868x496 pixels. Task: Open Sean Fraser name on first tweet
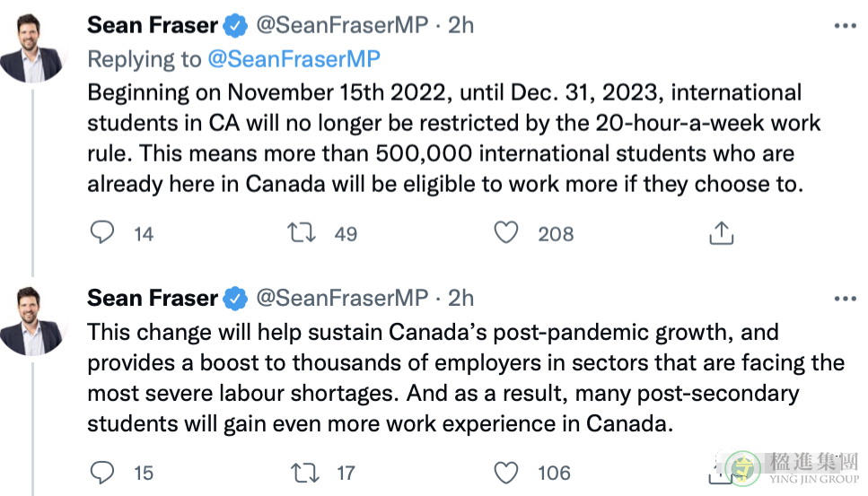pos(153,25)
